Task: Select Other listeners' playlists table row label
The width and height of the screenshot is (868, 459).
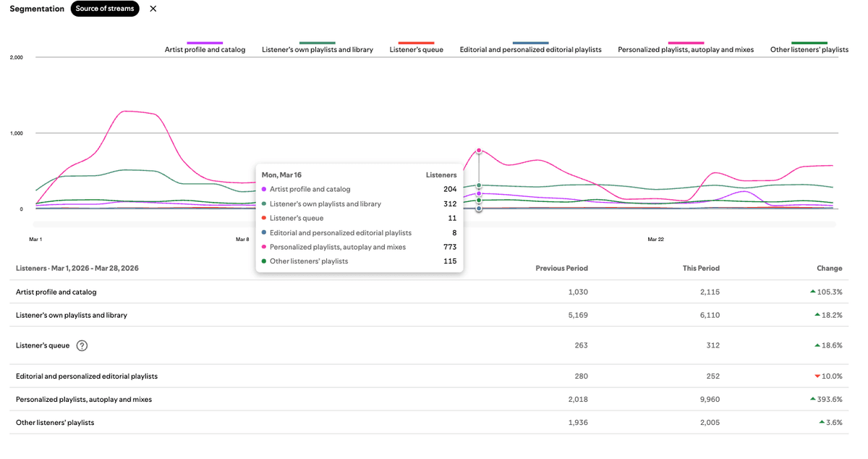Action: pos(55,422)
